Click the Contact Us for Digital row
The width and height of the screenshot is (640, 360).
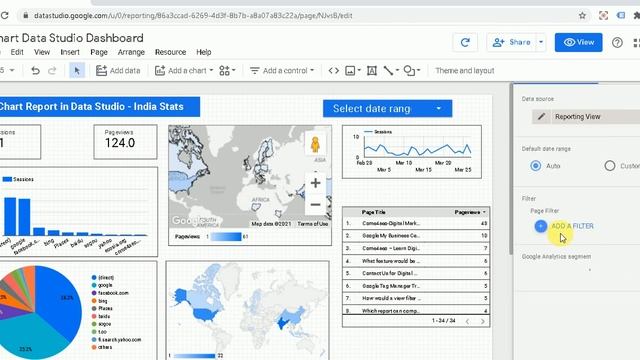pyautogui.click(x=416, y=273)
